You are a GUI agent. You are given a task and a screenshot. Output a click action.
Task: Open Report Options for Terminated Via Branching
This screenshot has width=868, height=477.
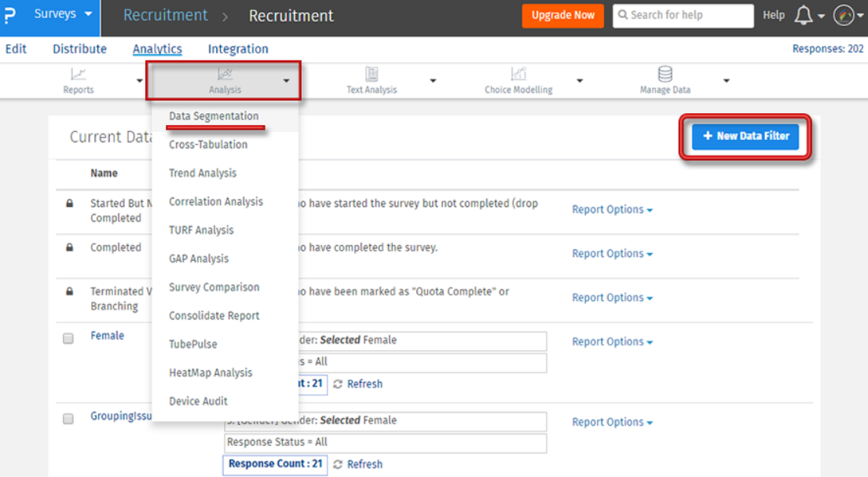click(612, 298)
